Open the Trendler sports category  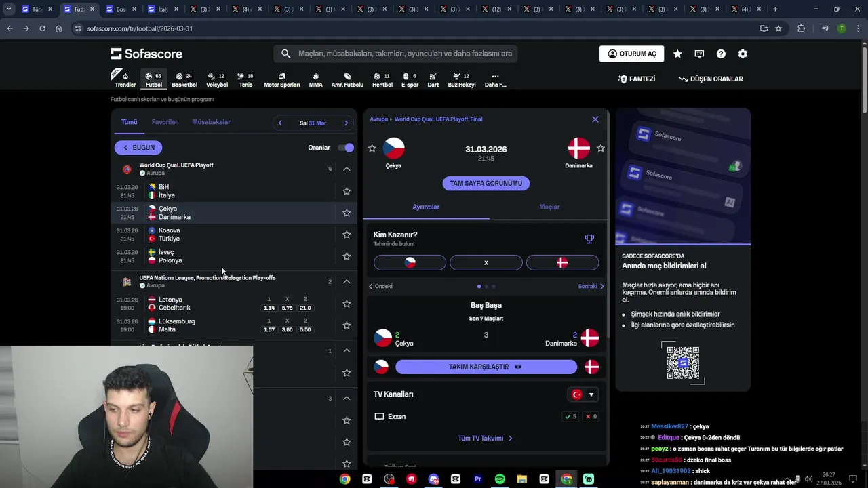coord(125,79)
